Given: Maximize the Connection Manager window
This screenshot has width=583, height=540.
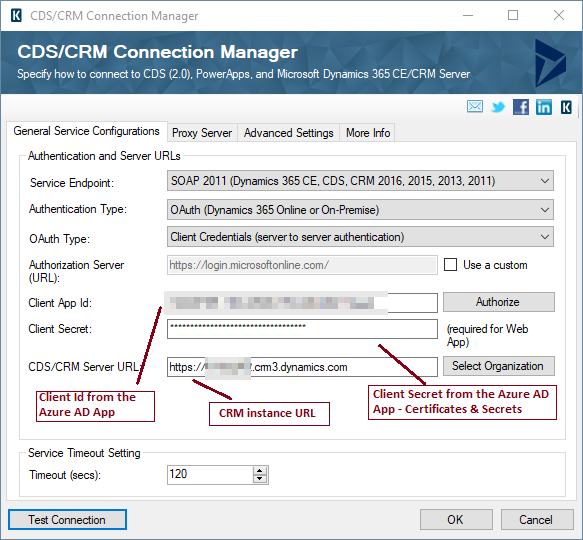Looking at the screenshot, I should click(513, 15).
